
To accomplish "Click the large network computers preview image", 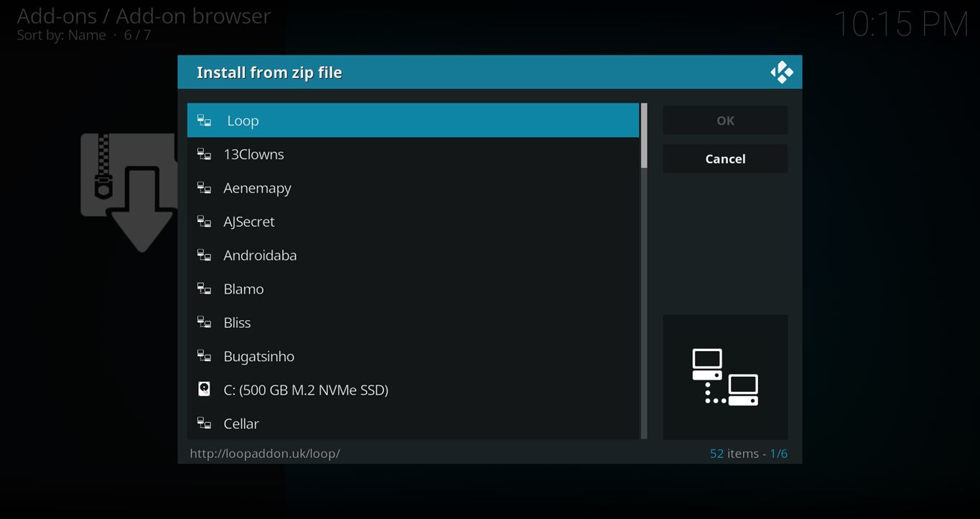I will pyautogui.click(x=724, y=377).
